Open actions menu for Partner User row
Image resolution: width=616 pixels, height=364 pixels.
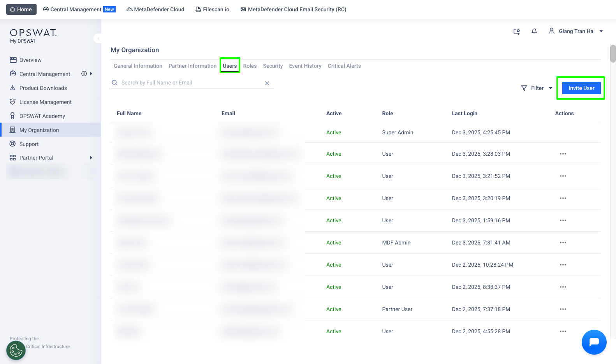tap(563, 309)
